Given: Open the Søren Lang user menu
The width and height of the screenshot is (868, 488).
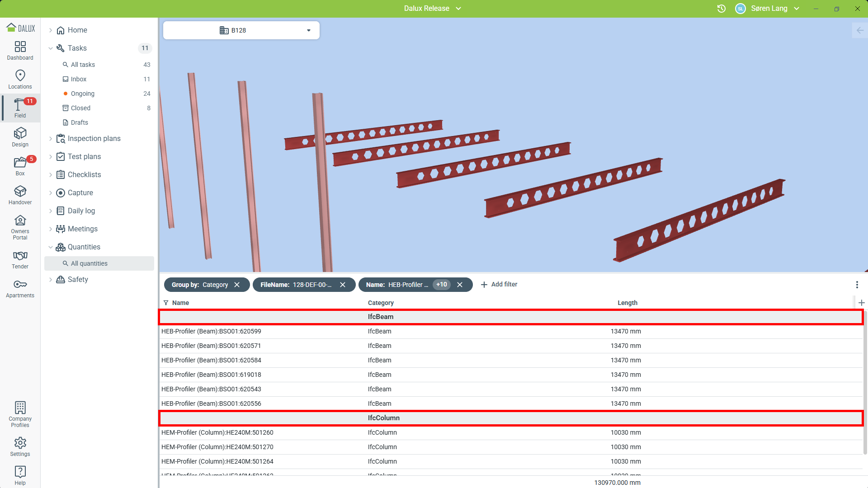Looking at the screenshot, I should (x=775, y=9).
